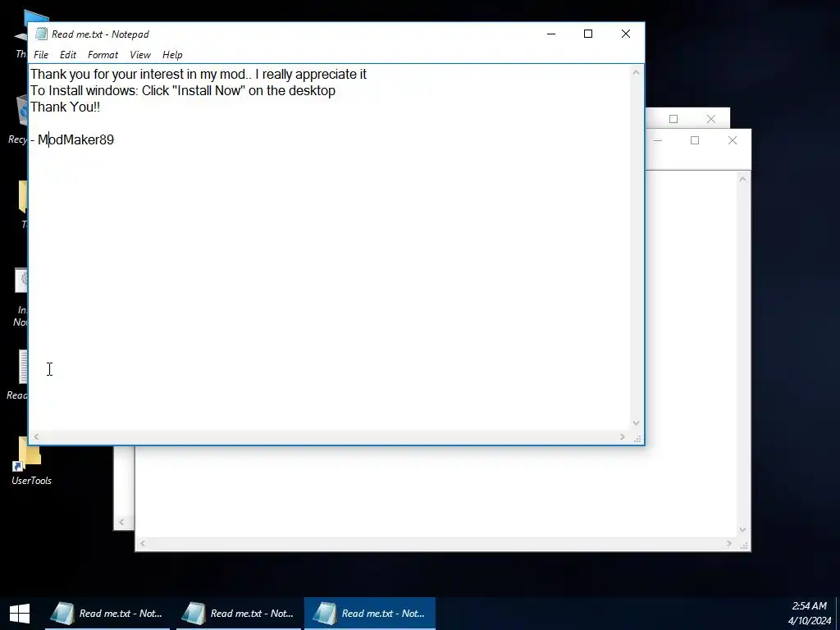Click scroll down arrow in the back Notepad window
The height and width of the screenshot is (630, 840).
click(742, 530)
